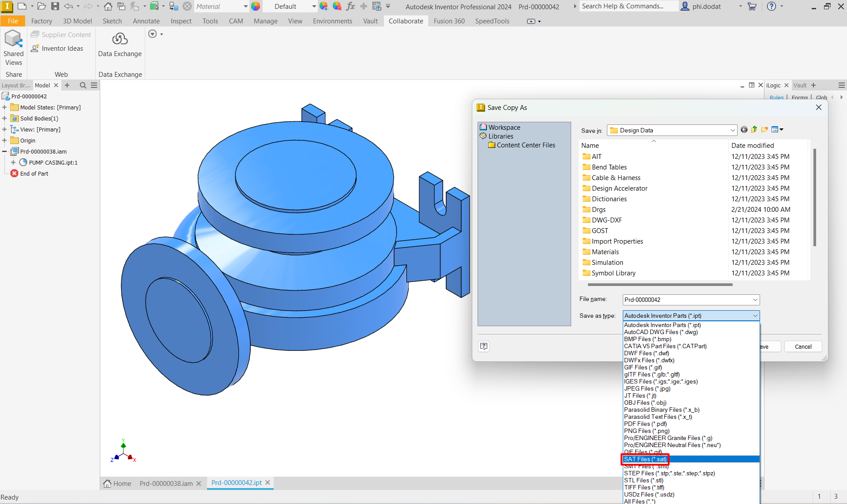Expand the Origin folder node
This screenshot has width=847, height=504.
4,140
